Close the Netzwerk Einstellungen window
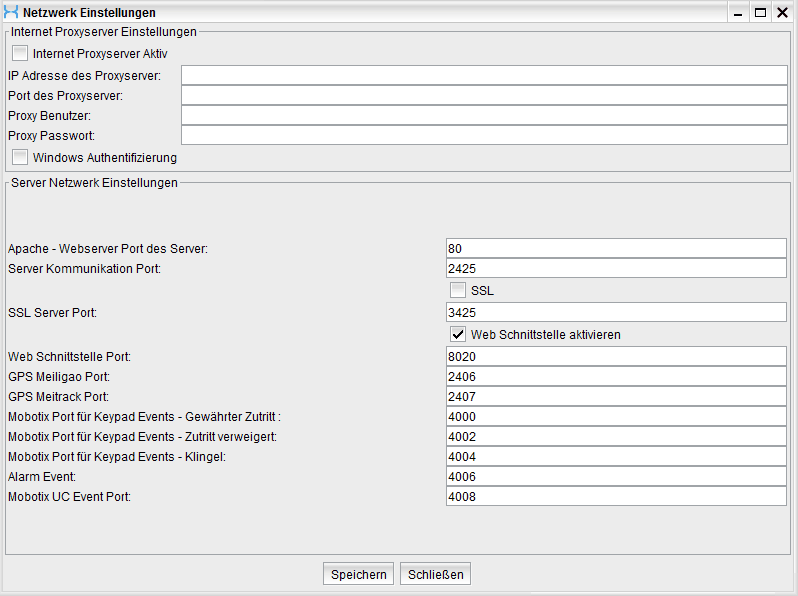The width and height of the screenshot is (798, 596). (x=782, y=13)
